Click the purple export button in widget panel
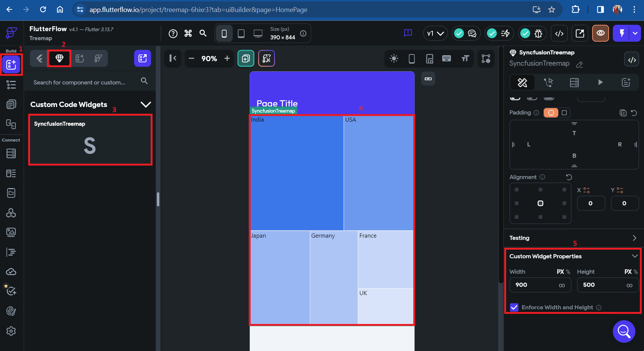Screen dimensions: 644x351 pyautogui.click(x=142, y=58)
